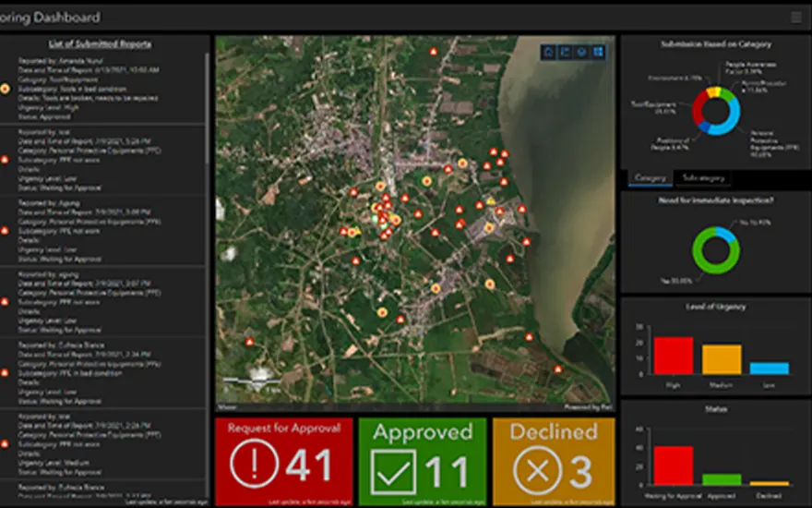
Task: Click the green Rules/Procedure donut segment
Action: (x=727, y=94)
